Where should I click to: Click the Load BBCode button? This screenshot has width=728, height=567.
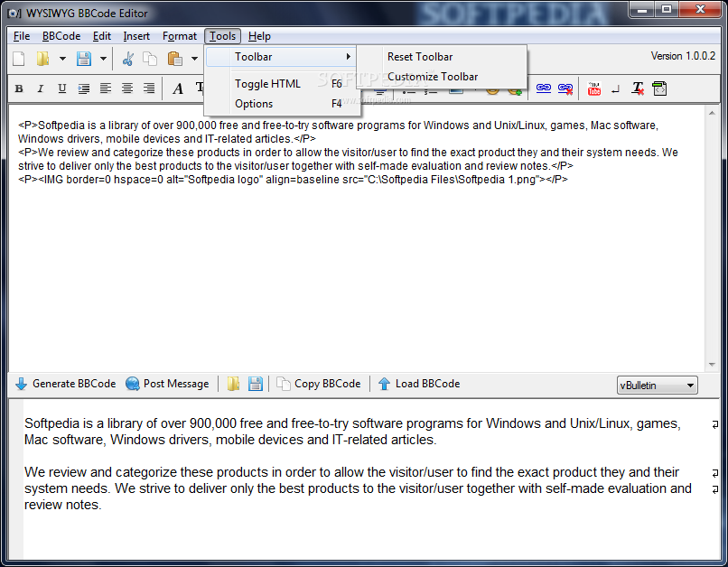419,384
